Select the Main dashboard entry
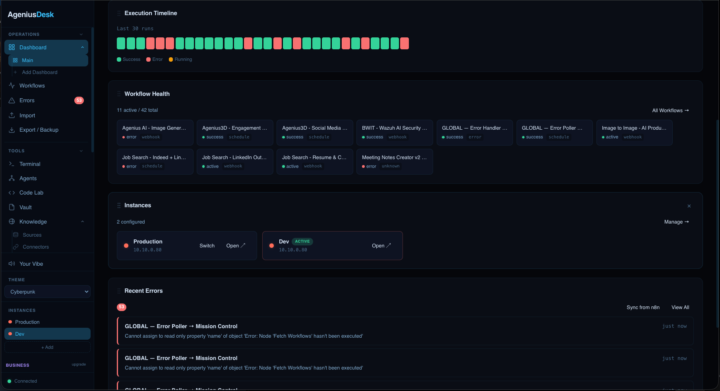The image size is (720, 391). pos(48,60)
